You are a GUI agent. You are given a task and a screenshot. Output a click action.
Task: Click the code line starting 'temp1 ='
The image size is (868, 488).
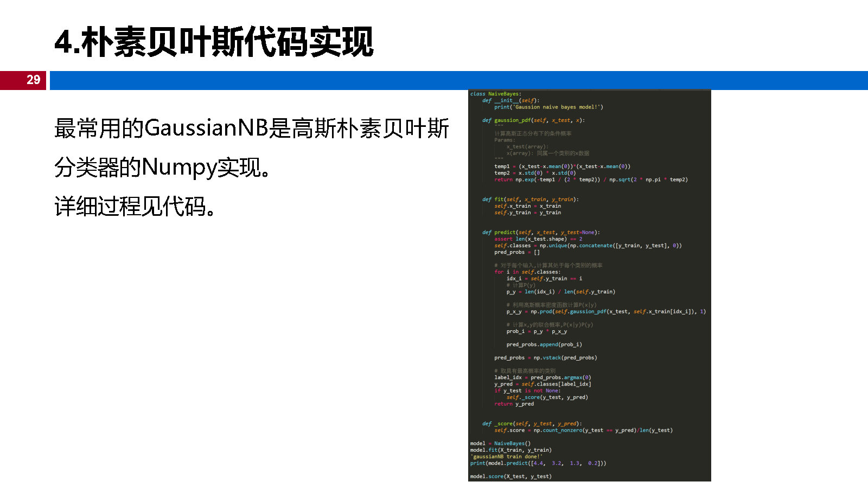pyautogui.click(x=562, y=166)
